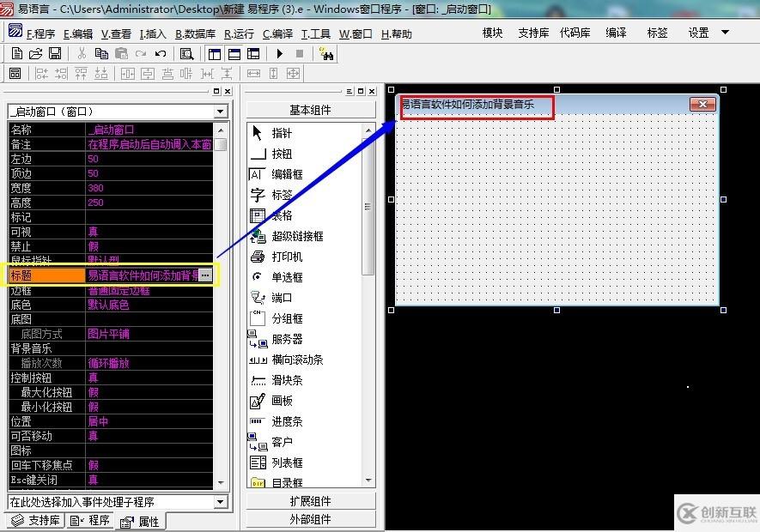Click the Redo arrow icon
The width and height of the screenshot is (760, 532).
[141, 53]
